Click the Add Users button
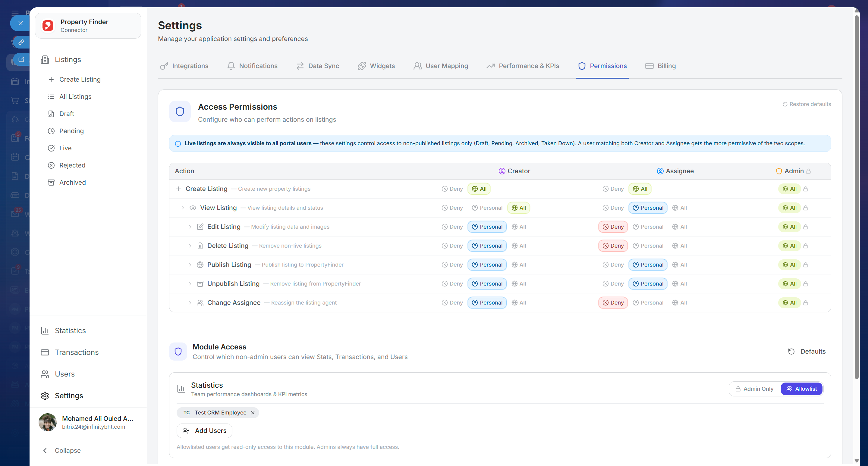The width and height of the screenshot is (868, 466). coord(204,431)
